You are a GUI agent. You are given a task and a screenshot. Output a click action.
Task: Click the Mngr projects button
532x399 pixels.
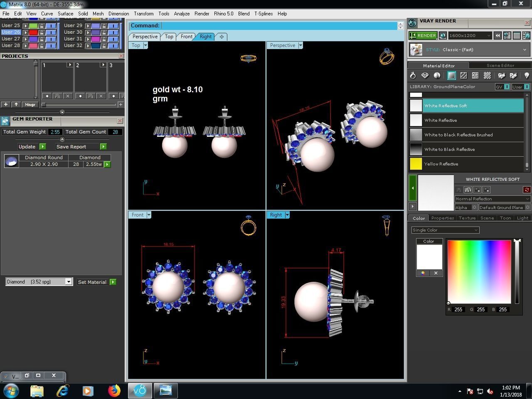click(30, 105)
